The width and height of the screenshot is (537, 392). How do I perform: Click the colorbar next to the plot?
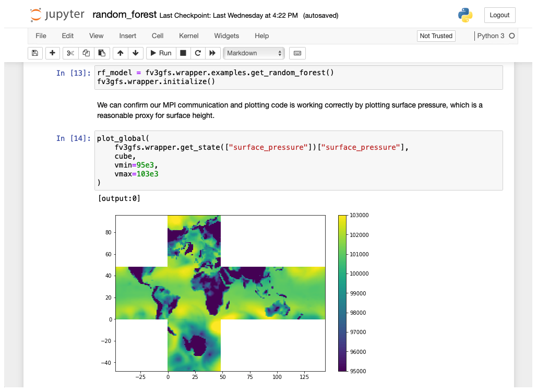click(x=342, y=293)
